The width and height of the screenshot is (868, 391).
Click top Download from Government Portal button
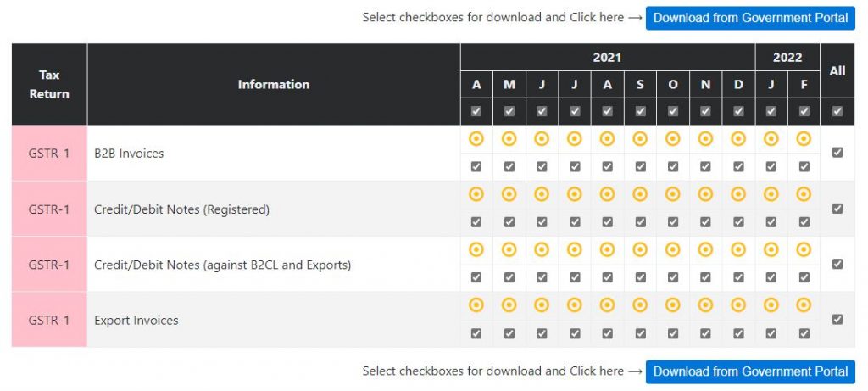click(750, 18)
